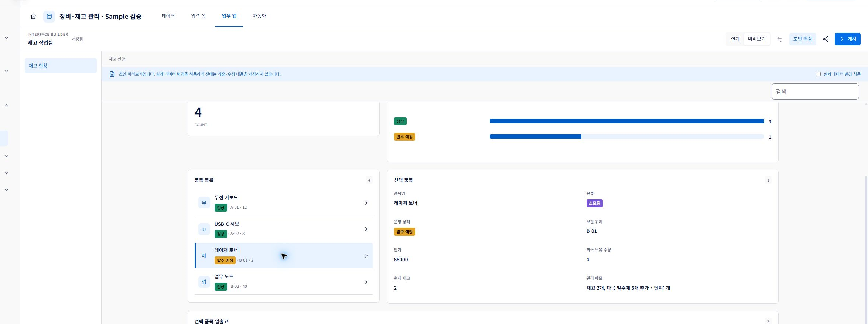Switch to 미리보기 mode
The height and width of the screenshot is (324, 868).
click(756, 39)
